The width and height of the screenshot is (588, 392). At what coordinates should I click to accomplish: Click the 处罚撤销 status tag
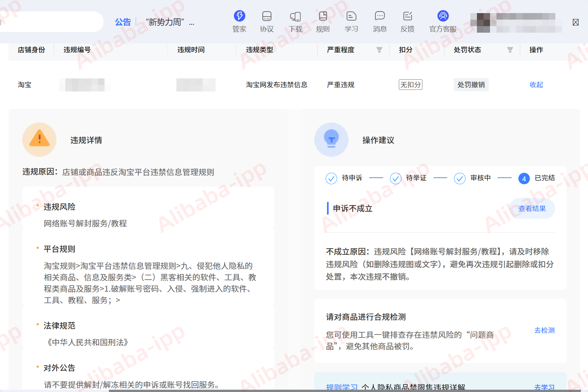pyautogui.click(x=471, y=85)
